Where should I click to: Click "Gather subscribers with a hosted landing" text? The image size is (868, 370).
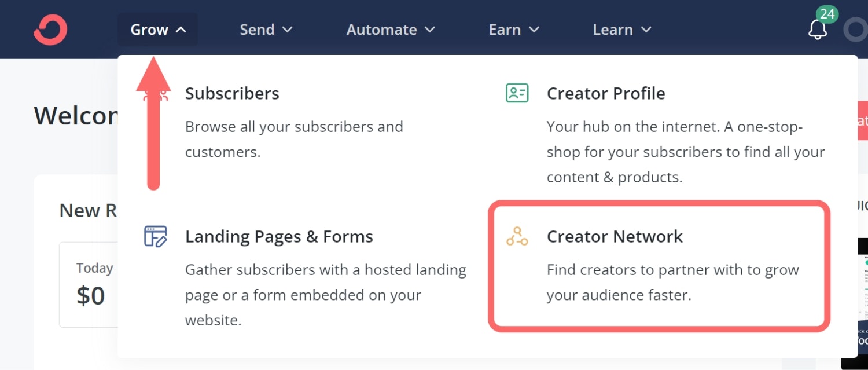click(x=325, y=270)
